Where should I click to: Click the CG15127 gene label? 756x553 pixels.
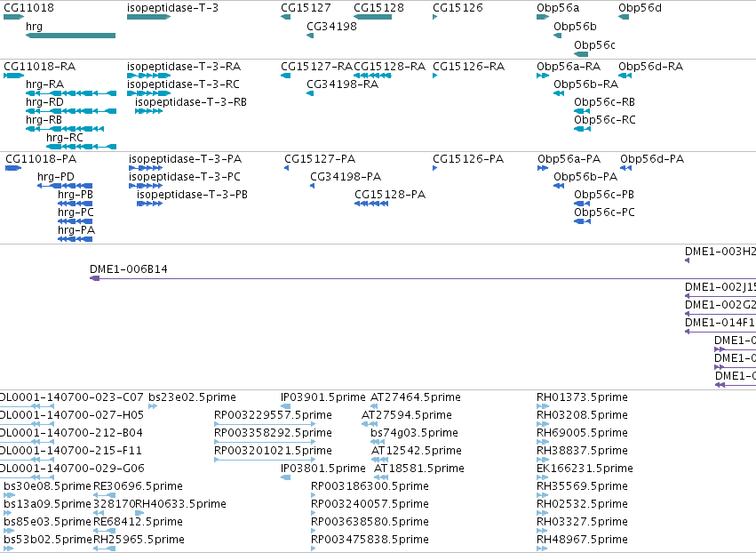[x=306, y=8]
